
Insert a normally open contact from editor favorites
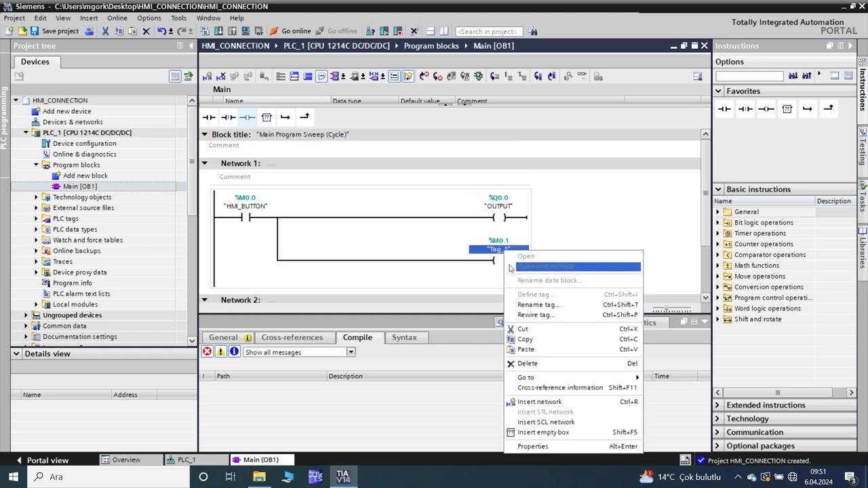(209, 117)
